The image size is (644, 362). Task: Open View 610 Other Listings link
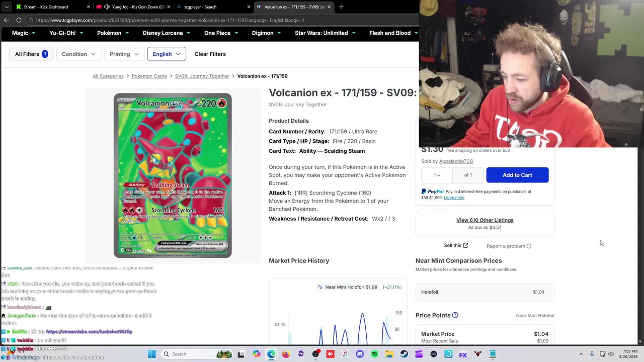tap(485, 220)
